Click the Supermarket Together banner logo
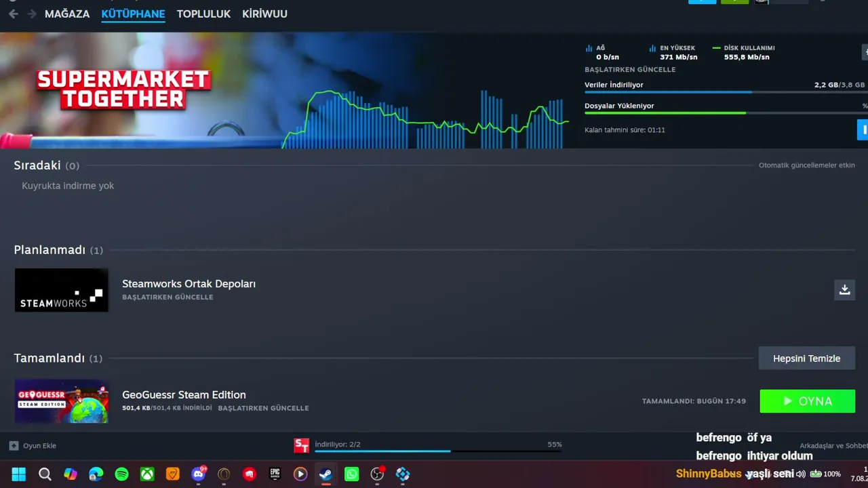 pyautogui.click(x=123, y=89)
